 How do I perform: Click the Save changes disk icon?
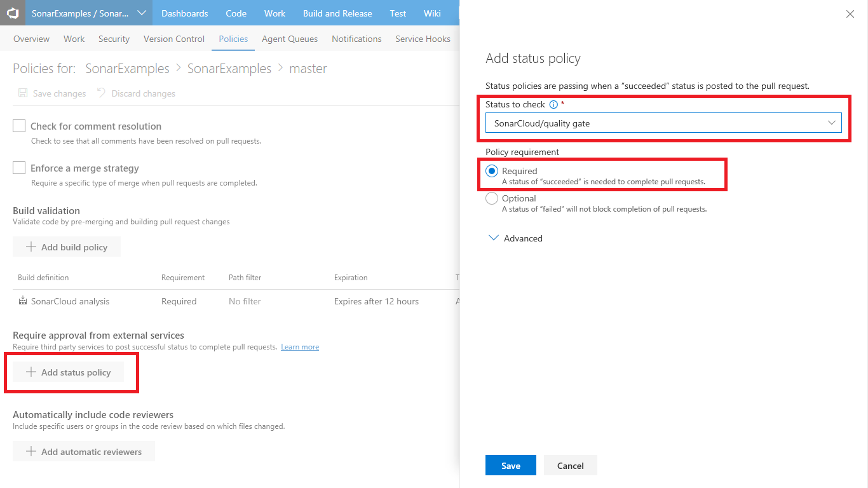23,93
